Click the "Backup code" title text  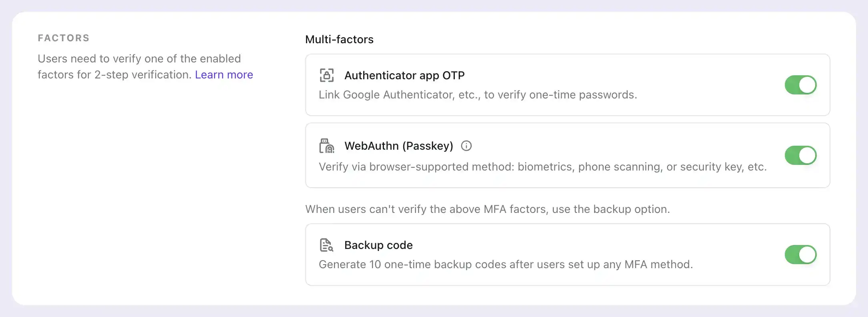click(x=378, y=245)
